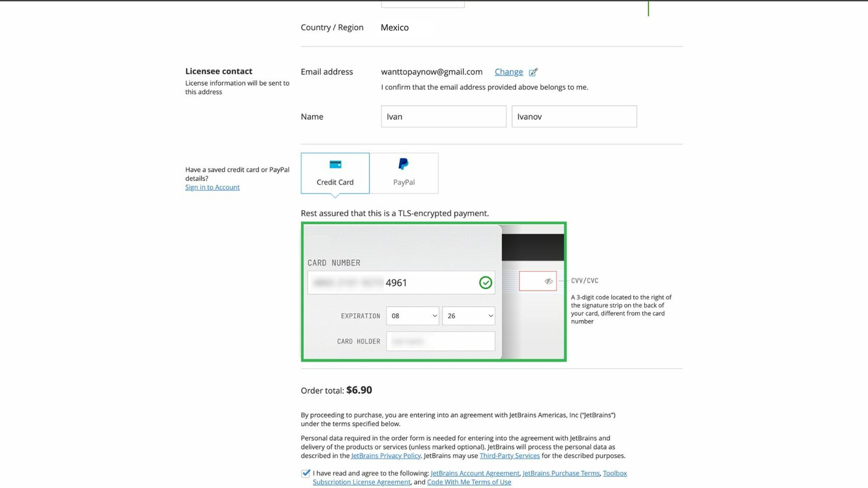Click the Mexico country value
This screenshot has height=488, width=868.
[x=395, y=27]
